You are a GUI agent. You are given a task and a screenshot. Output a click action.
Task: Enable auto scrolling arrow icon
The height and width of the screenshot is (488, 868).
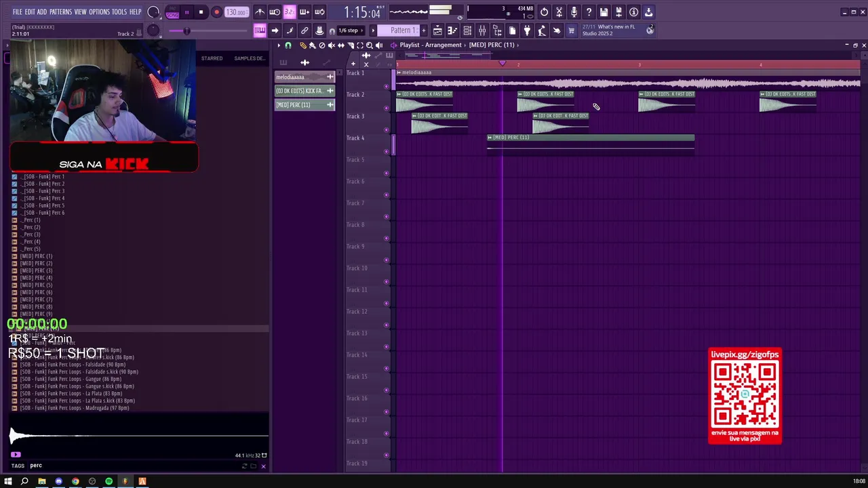(275, 30)
